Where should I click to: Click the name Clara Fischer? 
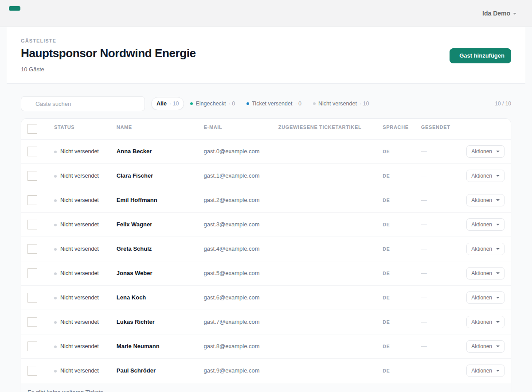pyautogui.click(x=135, y=176)
